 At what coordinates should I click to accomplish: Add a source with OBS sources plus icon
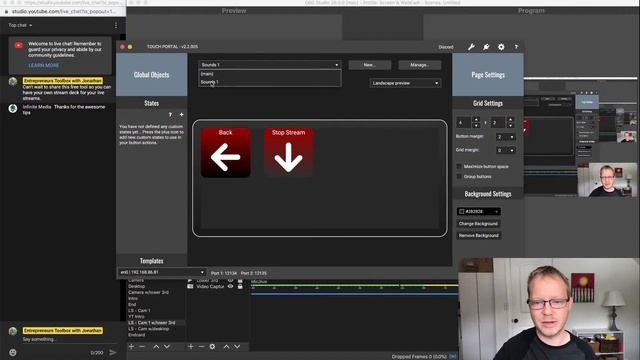[x=191, y=347]
